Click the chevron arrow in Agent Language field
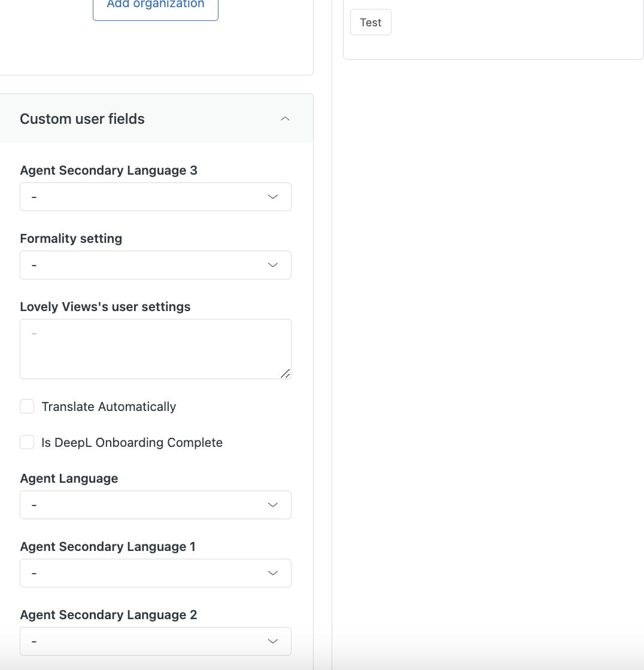The width and height of the screenshot is (644, 670). (273, 505)
